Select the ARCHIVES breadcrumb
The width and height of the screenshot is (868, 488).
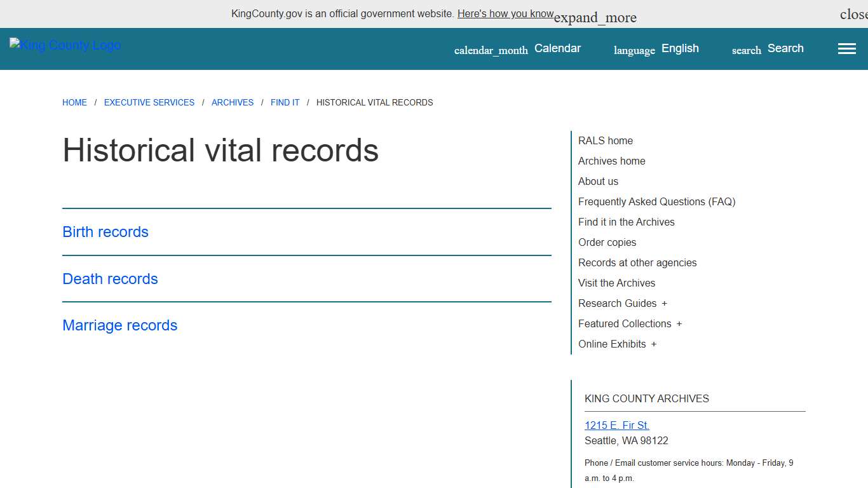point(233,102)
